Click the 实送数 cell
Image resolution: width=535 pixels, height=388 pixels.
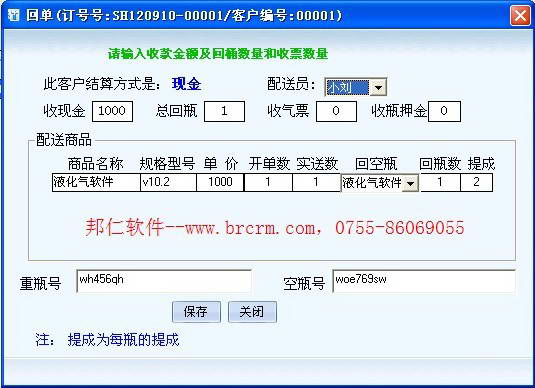tap(316, 182)
